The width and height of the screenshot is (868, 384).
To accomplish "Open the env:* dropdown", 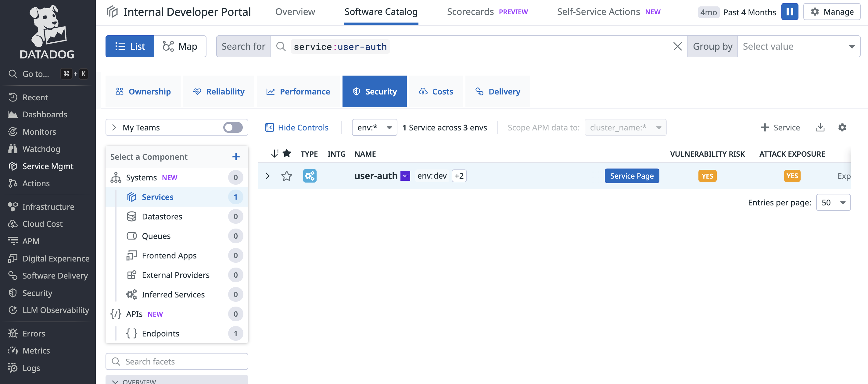I will coord(374,127).
